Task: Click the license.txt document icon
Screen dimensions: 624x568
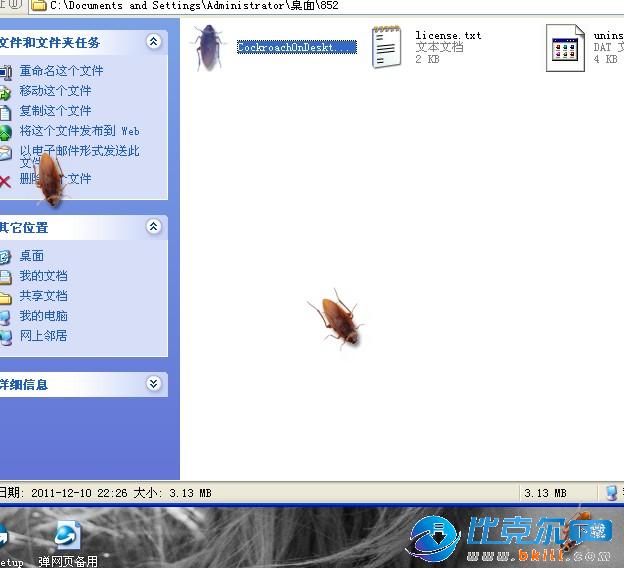Action: [386, 47]
